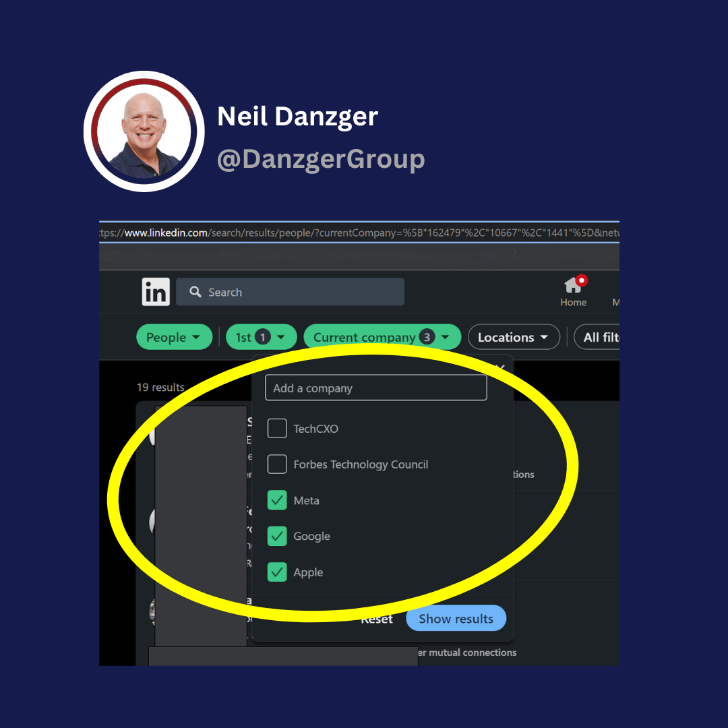Screen dimensions: 728x728
Task: Collapse the Current company filter dropdown
Action: (382, 338)
